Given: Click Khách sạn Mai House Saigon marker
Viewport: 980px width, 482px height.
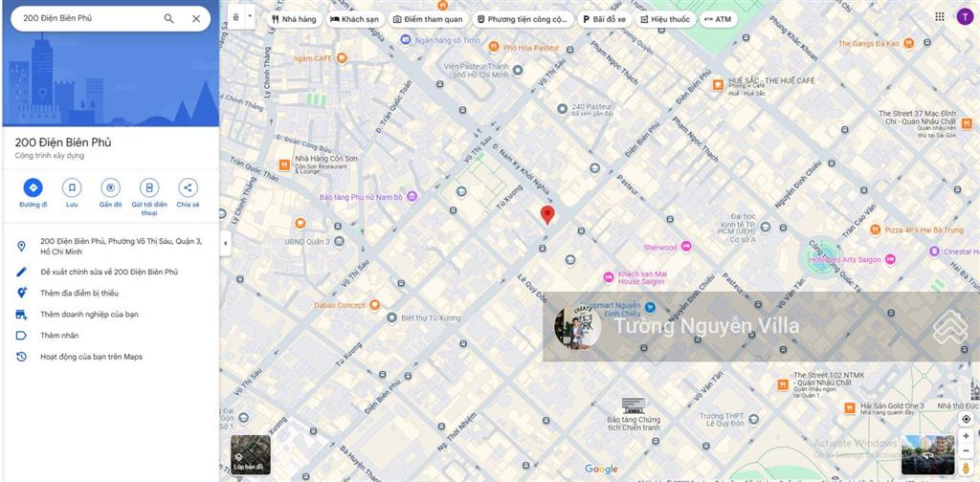Looking at the screenshot, I should 608,277.
